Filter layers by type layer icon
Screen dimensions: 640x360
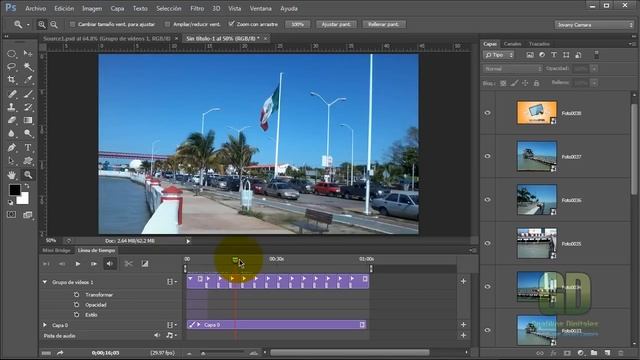554,55
